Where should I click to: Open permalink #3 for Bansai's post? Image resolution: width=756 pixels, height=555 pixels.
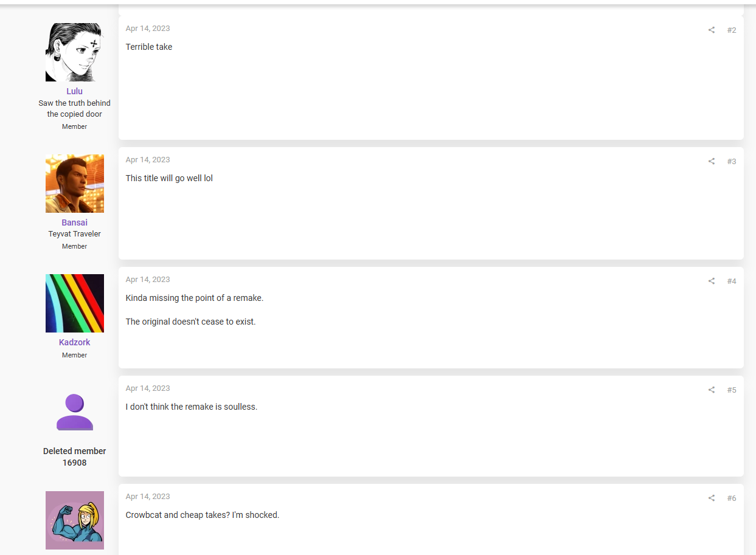(x=732, y=161)
